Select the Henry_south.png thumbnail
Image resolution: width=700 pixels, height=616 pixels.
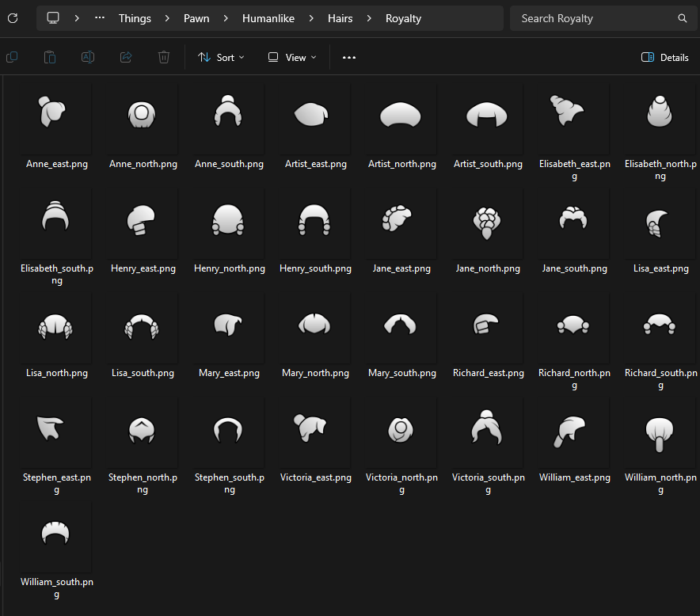coord(314,219)
